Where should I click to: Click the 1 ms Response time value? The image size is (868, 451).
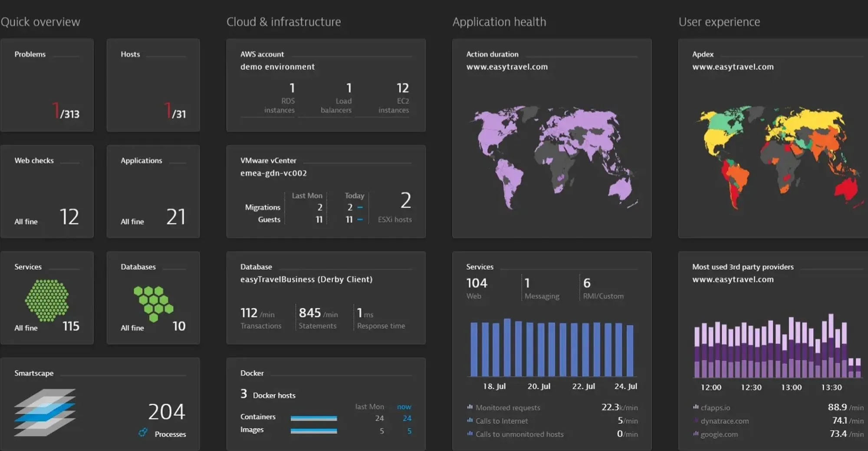[x=365, y=313]
